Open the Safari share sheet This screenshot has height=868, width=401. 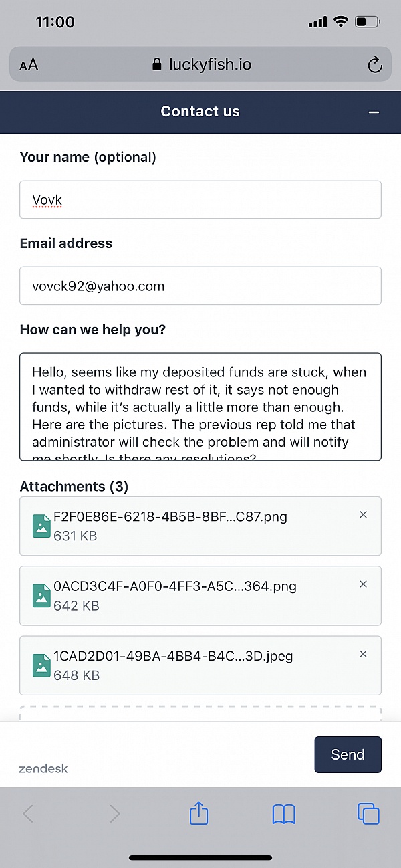(199, 812)
